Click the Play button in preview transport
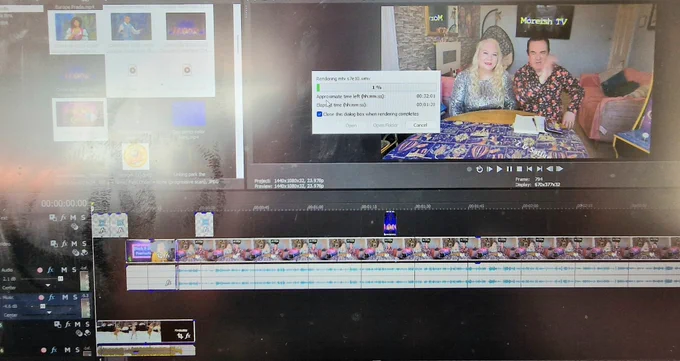 pos(499,169)
